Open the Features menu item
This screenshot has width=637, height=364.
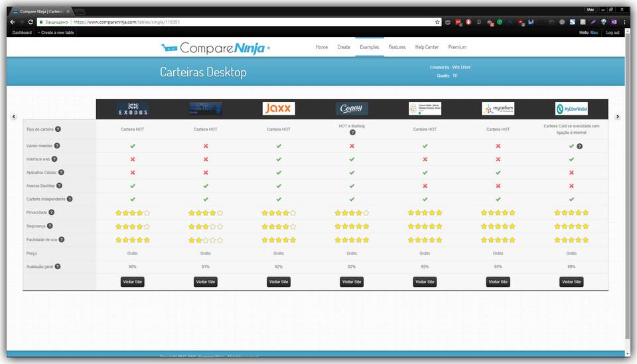[397, 47]
